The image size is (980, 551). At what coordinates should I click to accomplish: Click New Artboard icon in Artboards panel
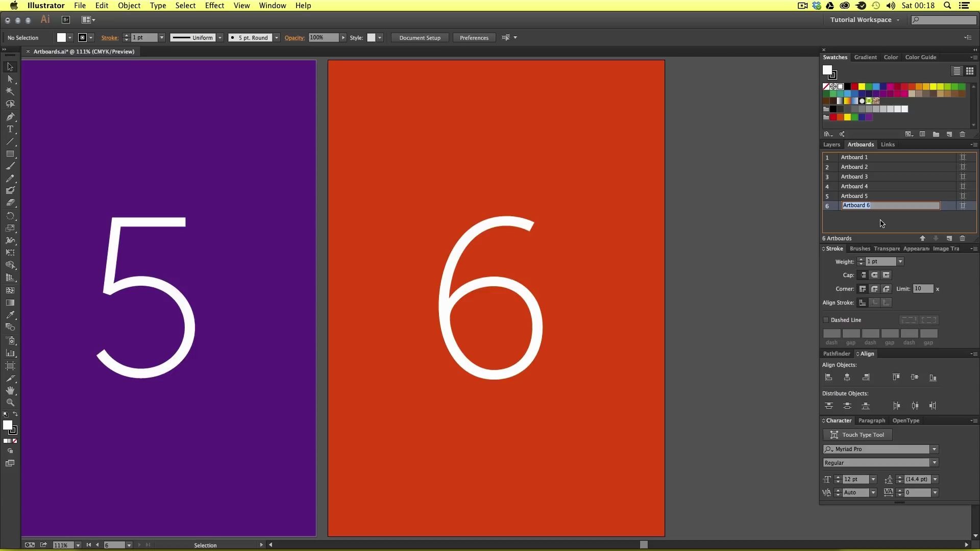click(949, 238)
